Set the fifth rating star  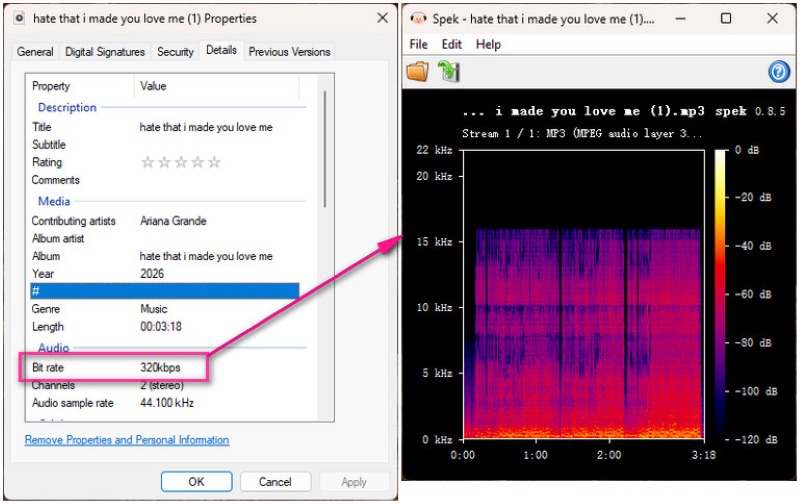point(214,162)
